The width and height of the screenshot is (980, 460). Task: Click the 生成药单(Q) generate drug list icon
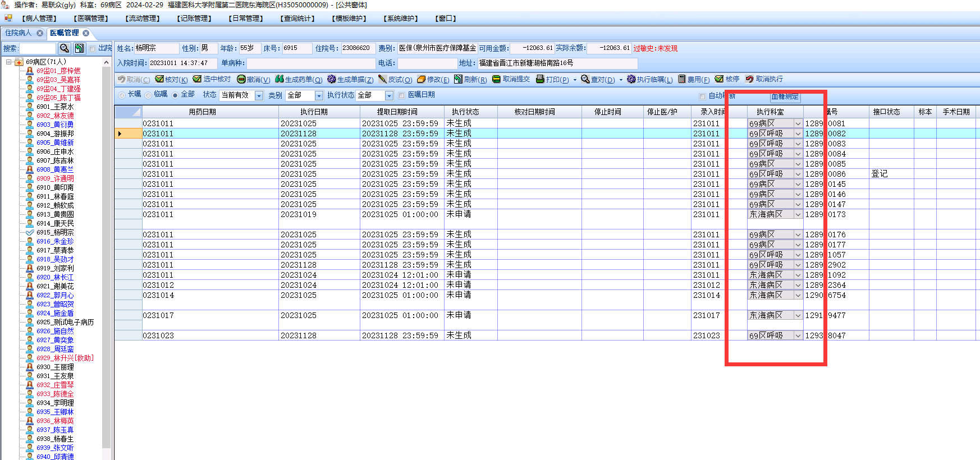click(279, 79)
